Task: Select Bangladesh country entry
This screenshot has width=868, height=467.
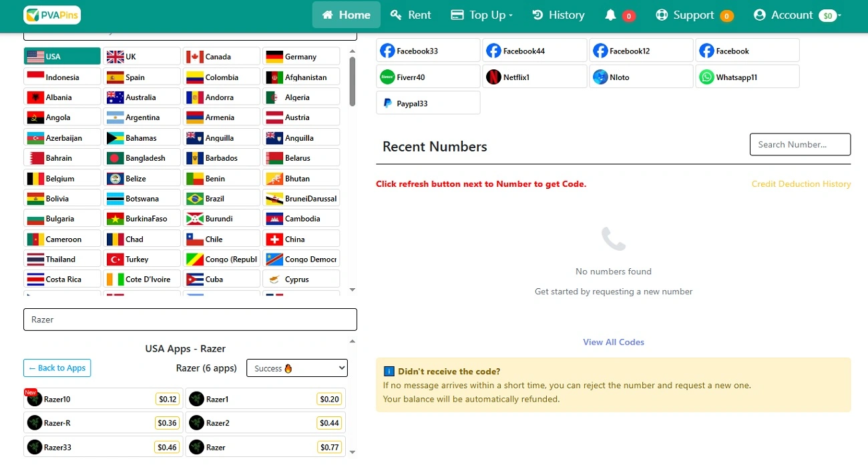Action: click(142, 158)
